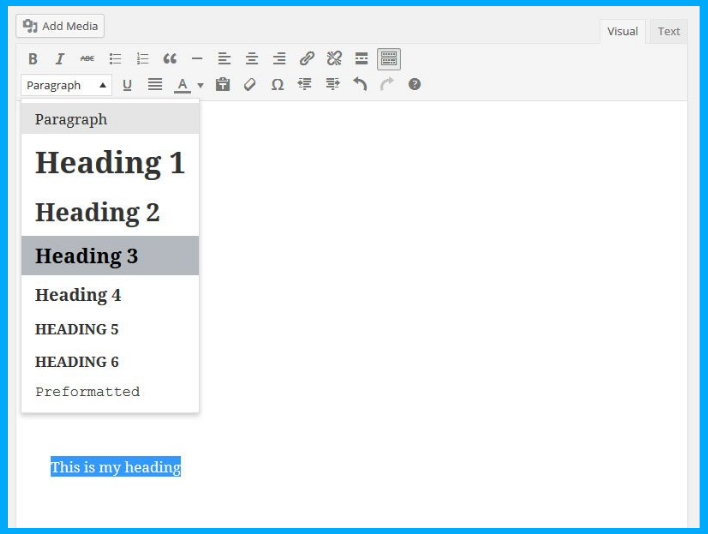This screenshot has height=534, width=708.
Task: Open the Paragraph format dropdown
Action: [66, 85]
